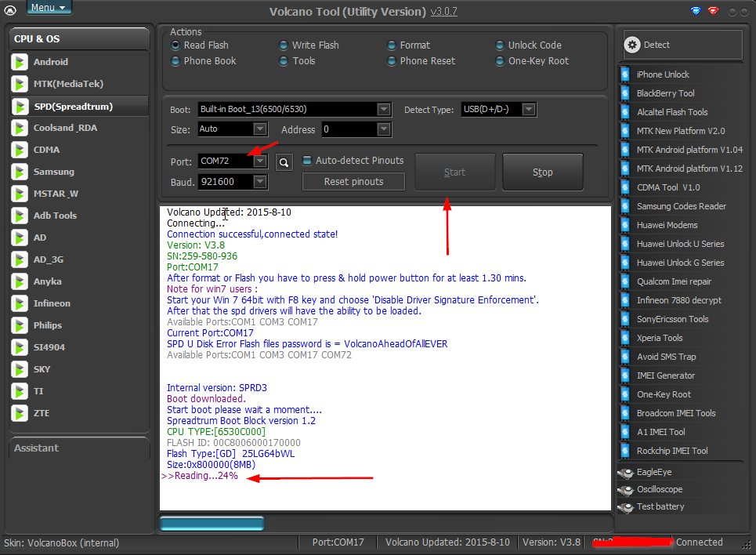The width and height of the screenshot is (756, 555).
Task: Click the Stop button
Action: click(x=542, y=172)
